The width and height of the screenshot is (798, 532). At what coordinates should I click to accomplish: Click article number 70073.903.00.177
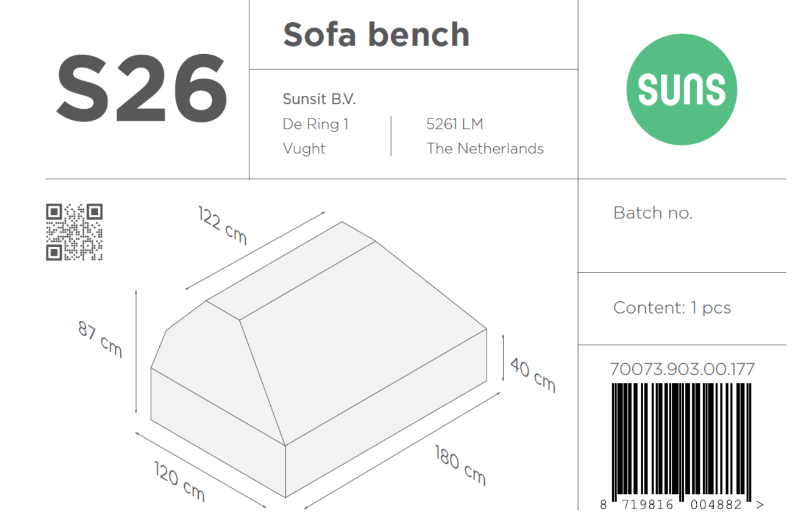pyautogui.click(x=682, y=369)
